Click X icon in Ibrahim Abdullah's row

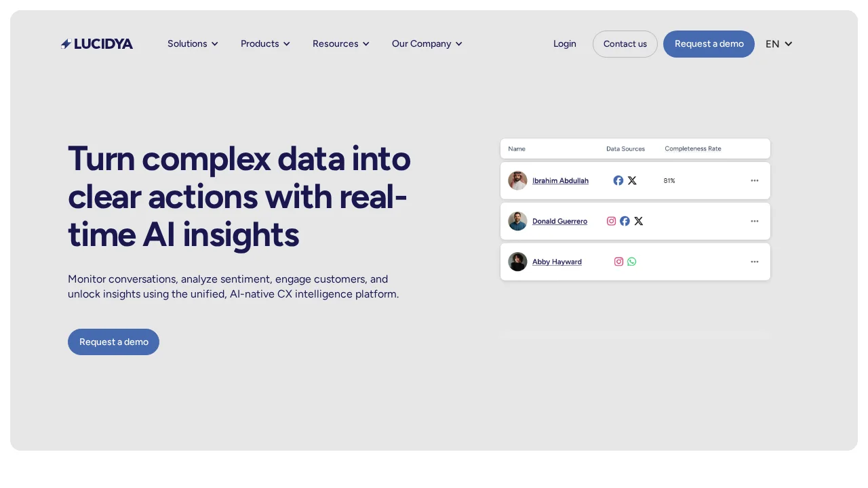coord(632,181)
